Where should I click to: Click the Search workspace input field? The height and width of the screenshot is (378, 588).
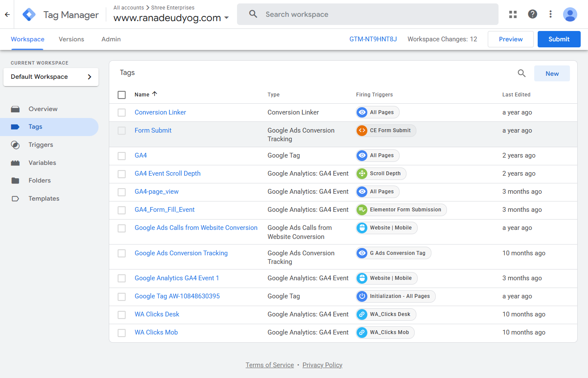[368, 14]
